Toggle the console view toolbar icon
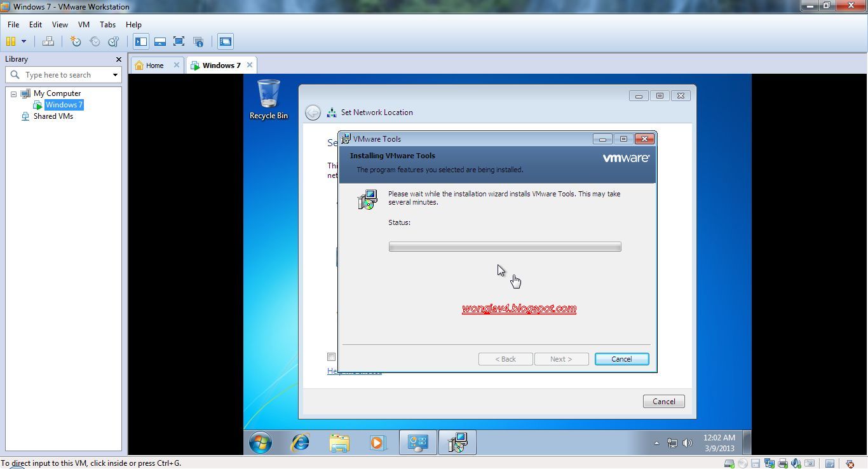 (x=226, y=41)
